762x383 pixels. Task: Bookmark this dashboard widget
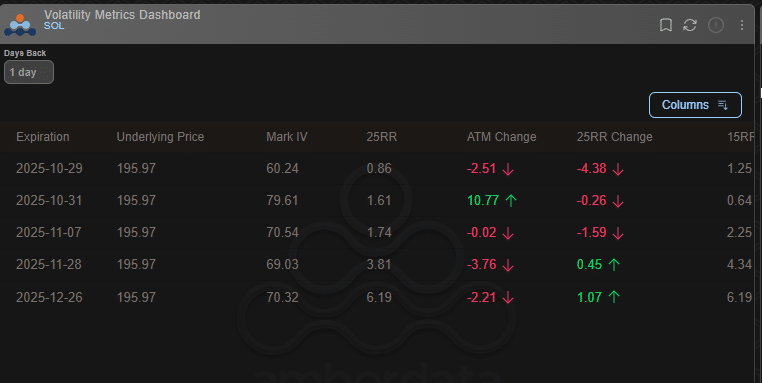point(666,25)
